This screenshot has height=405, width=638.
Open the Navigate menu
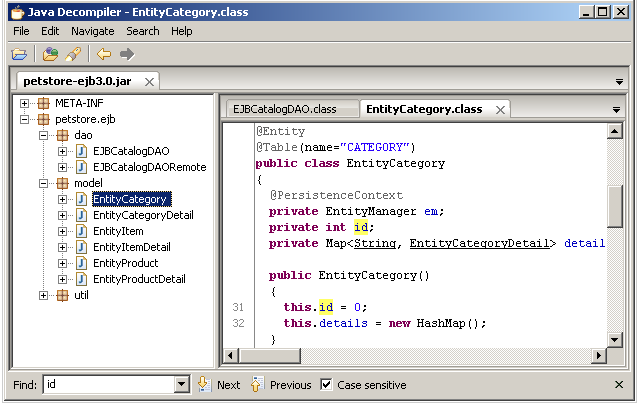pos(92,31)
